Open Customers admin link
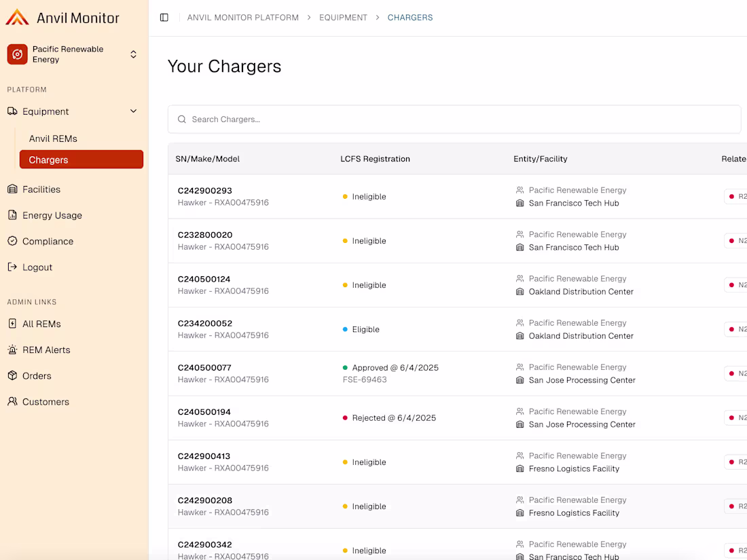The width and height of the screenshot is (747, 560). point(45,402)
